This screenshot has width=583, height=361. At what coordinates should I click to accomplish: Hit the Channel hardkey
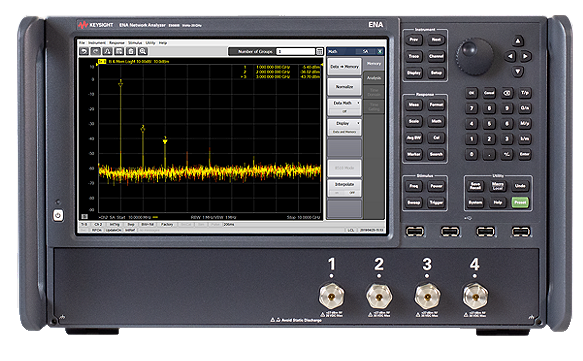pos(436,57)
